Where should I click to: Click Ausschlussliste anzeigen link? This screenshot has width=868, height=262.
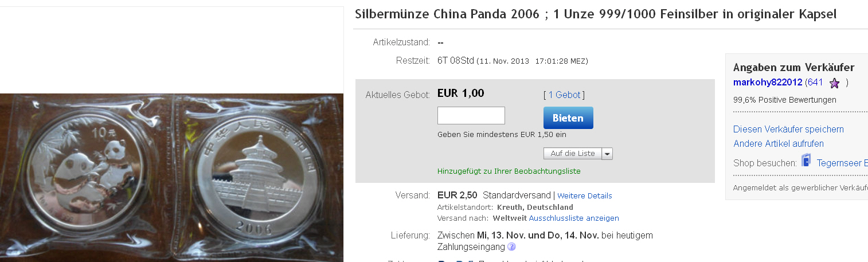click(x=574, y=218)
